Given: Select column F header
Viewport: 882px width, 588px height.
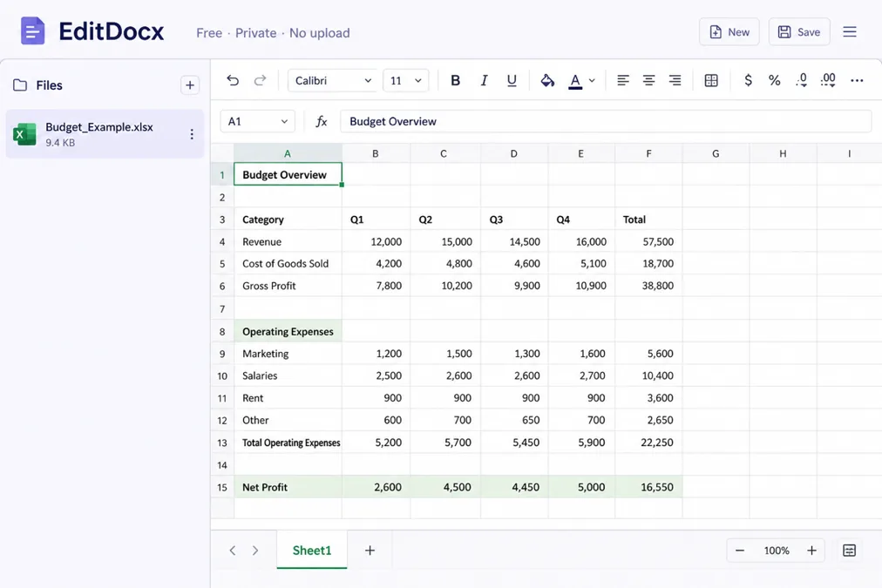Looking at the screenshot, I should point(648,153).
